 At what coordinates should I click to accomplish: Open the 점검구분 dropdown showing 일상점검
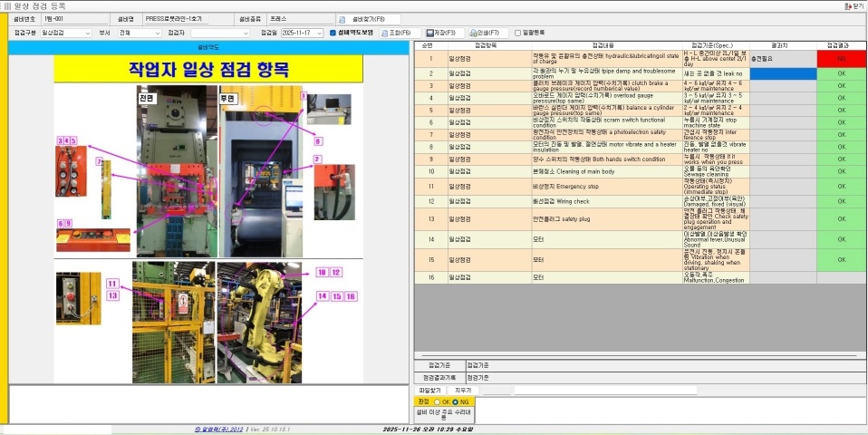87,33
